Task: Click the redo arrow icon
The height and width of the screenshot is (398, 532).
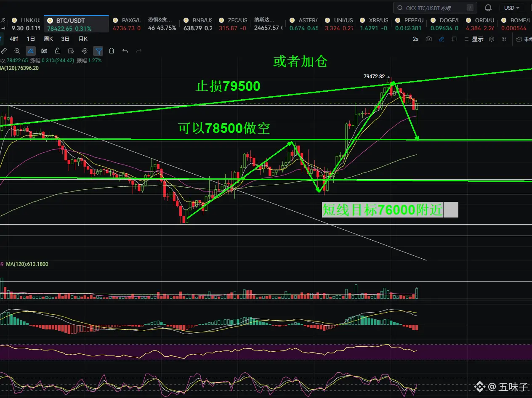Action: coord(138,51)
